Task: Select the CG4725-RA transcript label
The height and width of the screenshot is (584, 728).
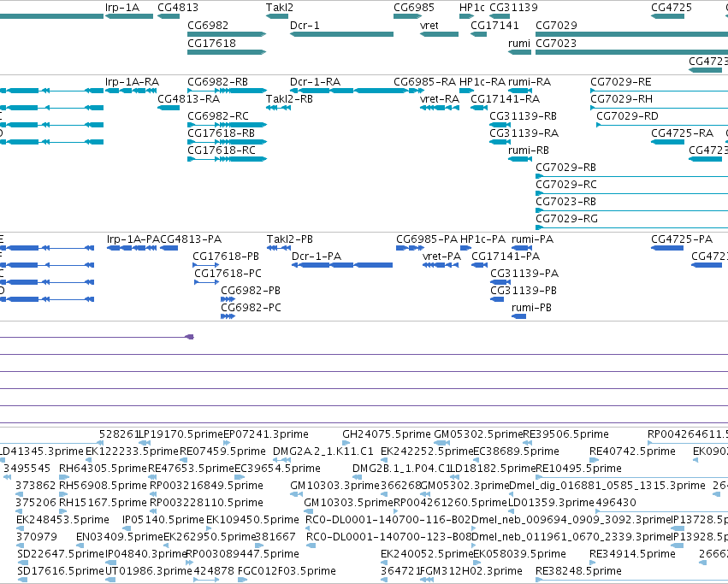Action: tap(682, 133)
